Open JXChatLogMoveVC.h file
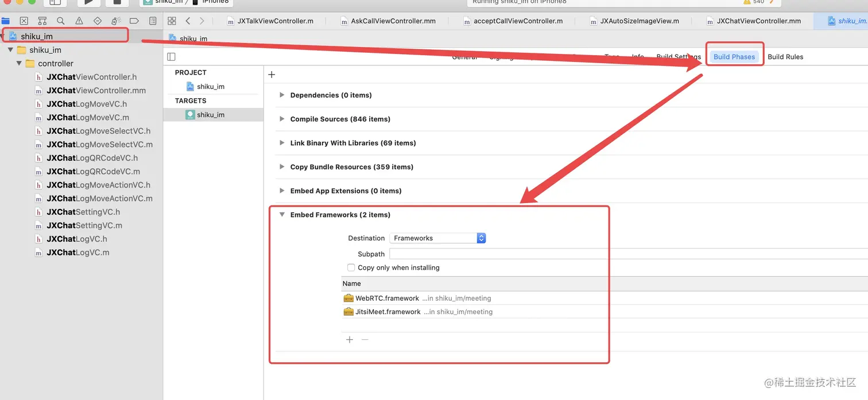 click(x=87, y=104)
